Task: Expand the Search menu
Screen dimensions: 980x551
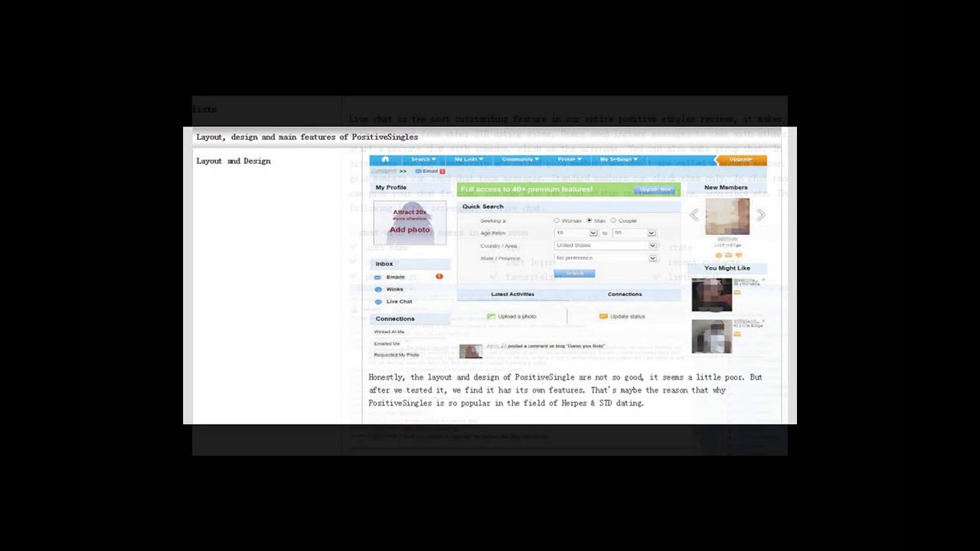Action: pyautogui.click(x=423, y=159)
